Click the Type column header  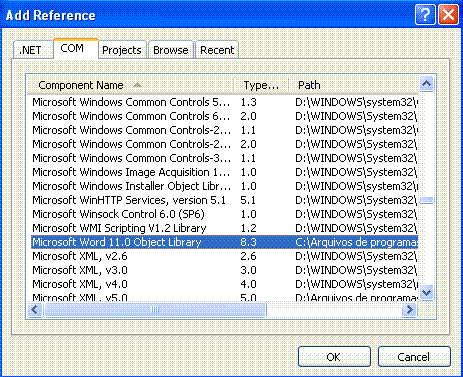pyautogui.click(x=261, y=85)
